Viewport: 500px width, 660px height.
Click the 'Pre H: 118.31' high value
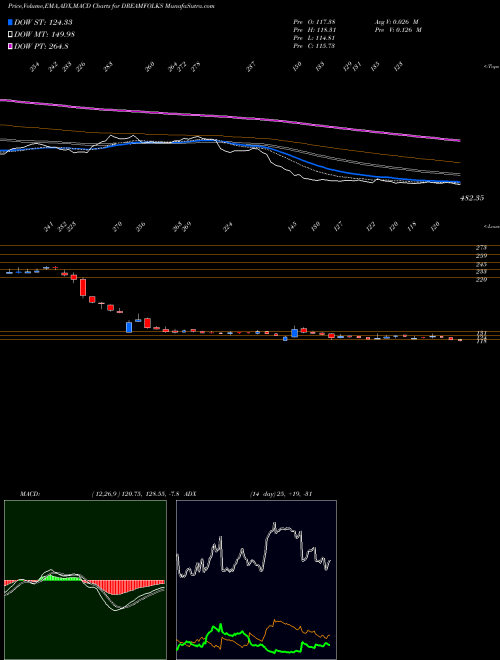click(x=314, y=30)
